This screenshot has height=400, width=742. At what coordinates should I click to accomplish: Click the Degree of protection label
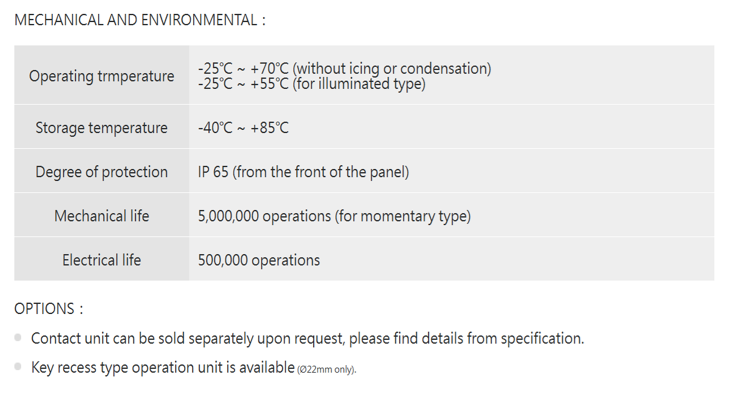(x=101, y=172)
